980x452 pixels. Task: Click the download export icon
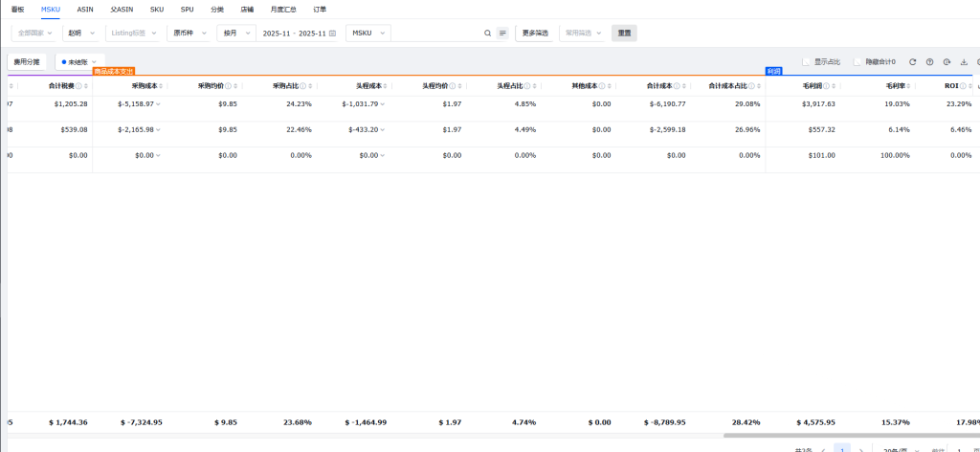(963, 62)
